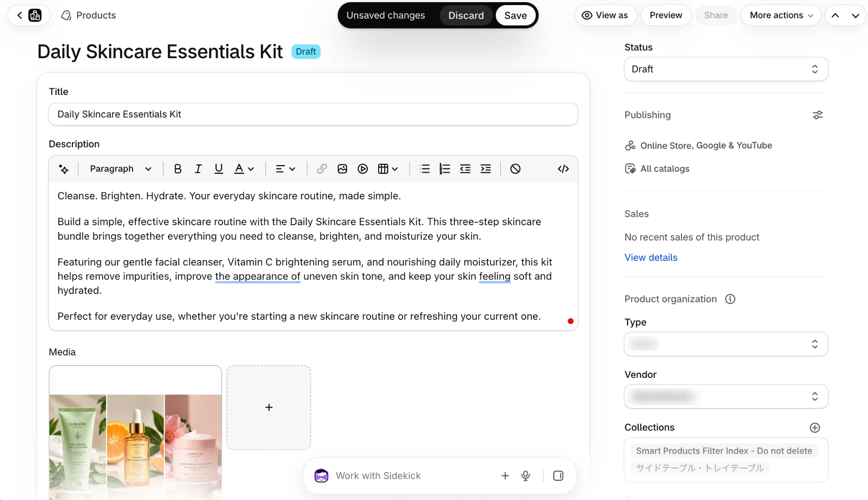The width and height of the screenshot is (868, 500).
Task: Click the Sidekick microphone icon
Action: pyautogui.click(x=526, y=476)
